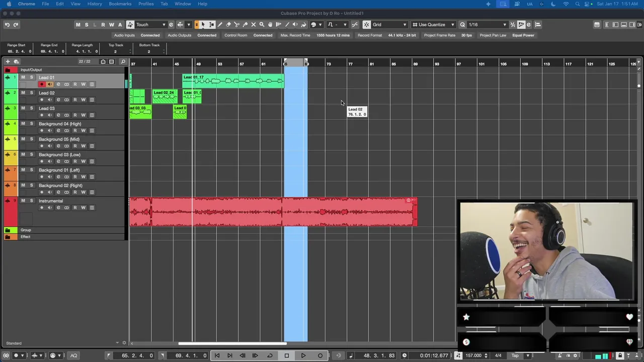Image resolution: width=644 pixels, height=362 pixels.
Task: Open the Use Quantize grid dropdown
Action: point(433,25)
